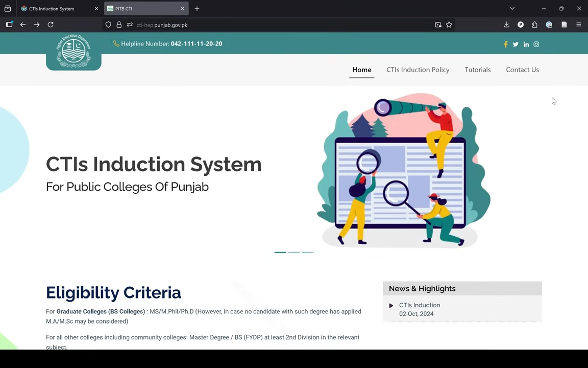This screenshot has width=588, height=368.
Task: Open the Contact Us page
Action: coord(522,70)
